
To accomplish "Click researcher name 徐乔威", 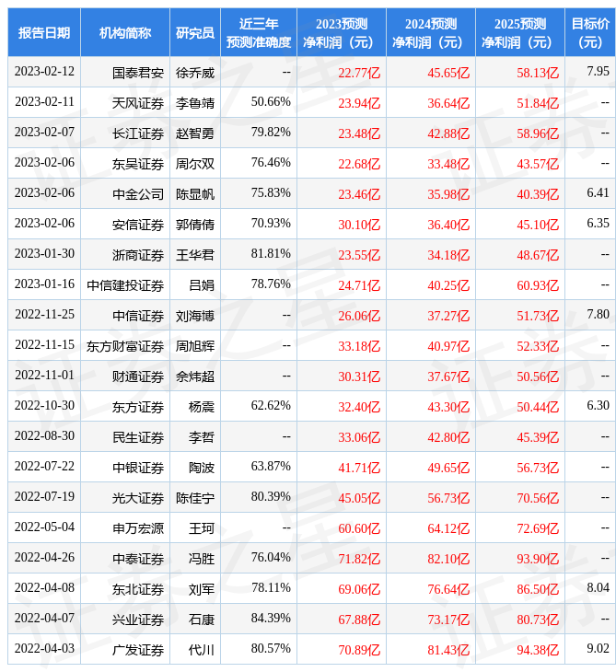I will pos(195,73).
